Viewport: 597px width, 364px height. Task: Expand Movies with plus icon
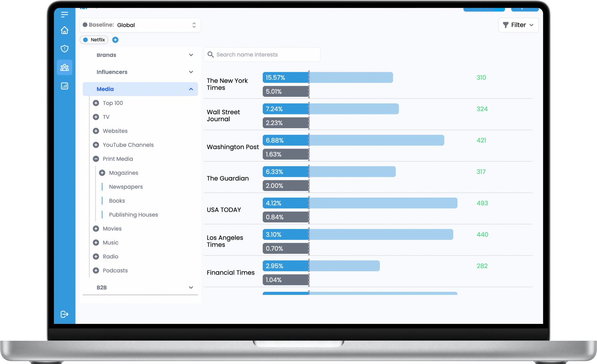[x=96, y=229]
